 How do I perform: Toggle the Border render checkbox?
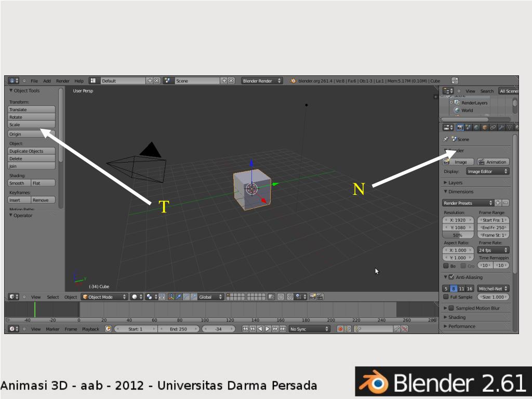pos(446,265)
